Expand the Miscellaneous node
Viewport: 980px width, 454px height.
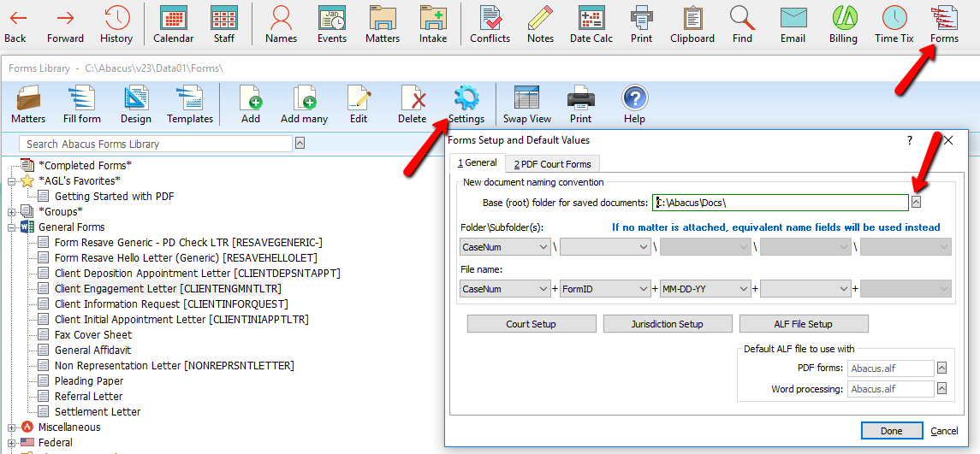point(12,427)
